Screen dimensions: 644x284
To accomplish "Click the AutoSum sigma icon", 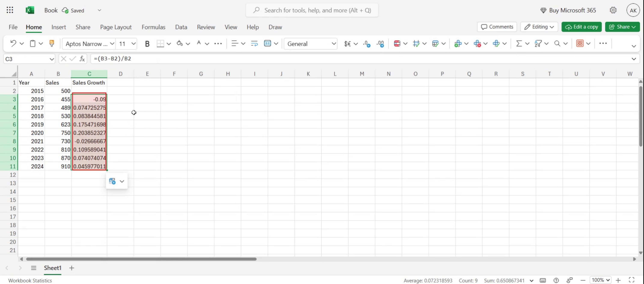I will tap(519, 44).
